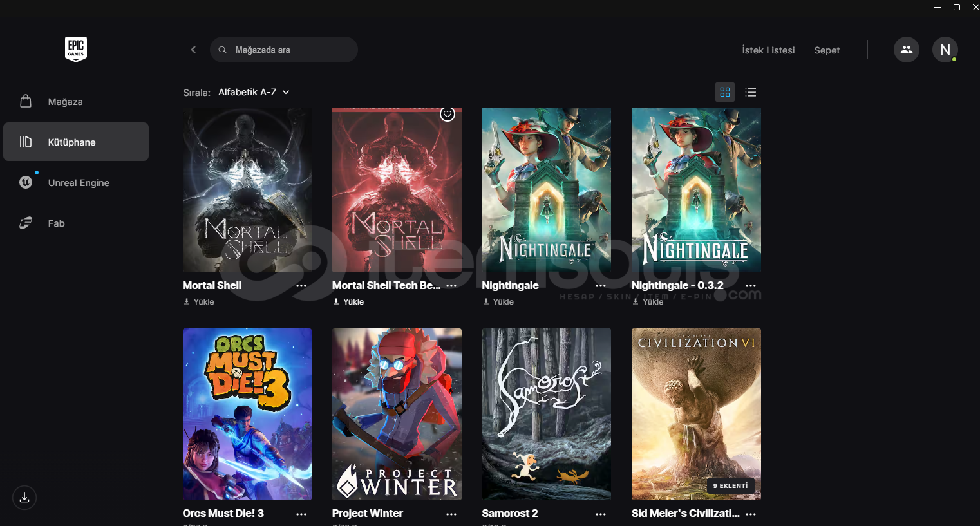Click the Mağaza shopping bag icon
Screen dimensions: 980x526
26,101
